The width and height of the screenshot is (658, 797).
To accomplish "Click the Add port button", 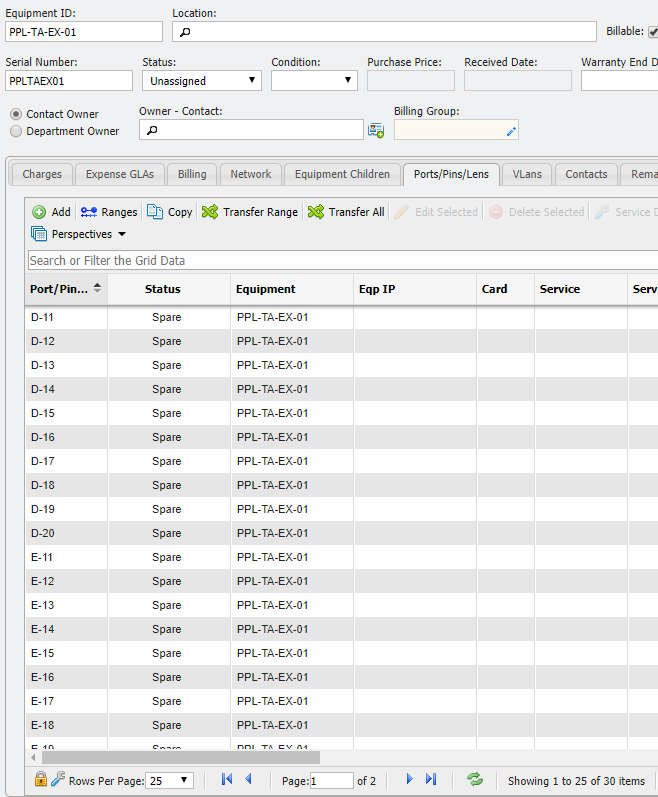I will pos(51,212).
